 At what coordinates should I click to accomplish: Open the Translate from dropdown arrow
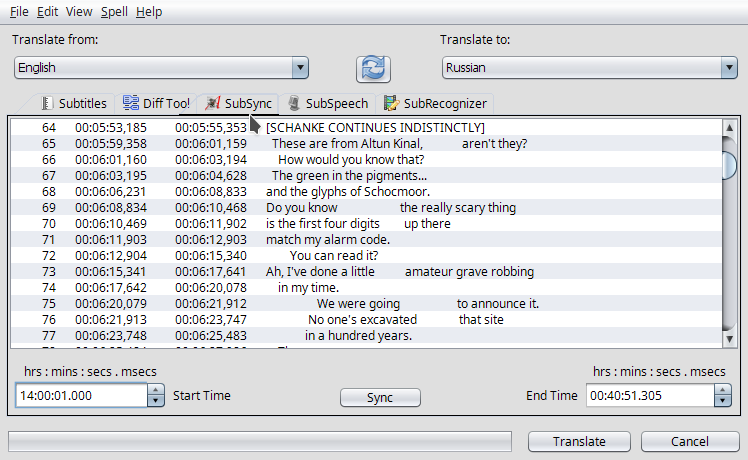point(300,68)
